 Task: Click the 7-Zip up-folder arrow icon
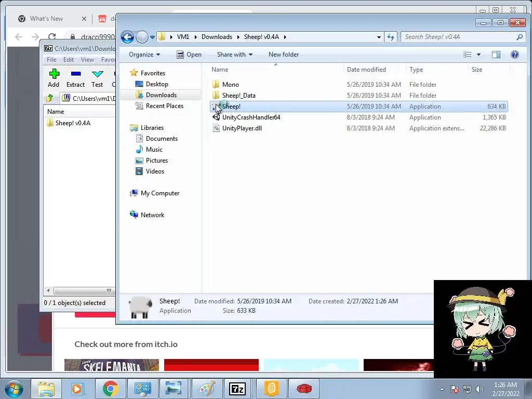click(50, 98)
